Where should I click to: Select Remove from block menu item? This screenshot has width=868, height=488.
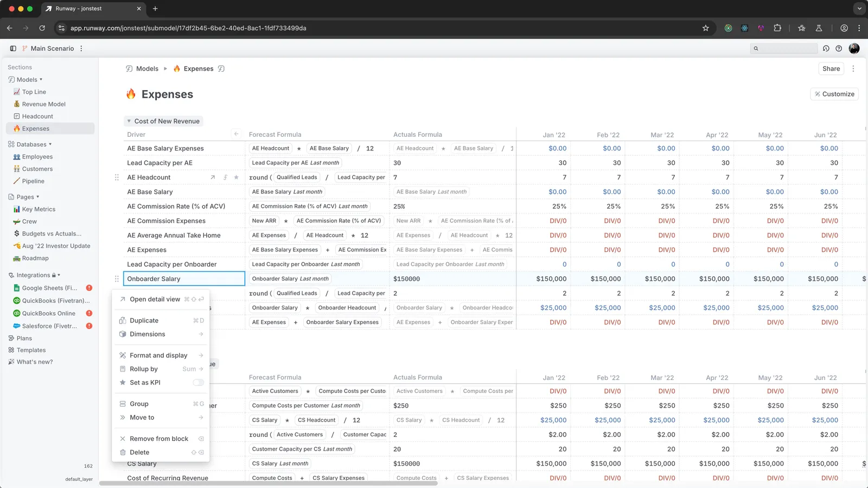point(161,439)
